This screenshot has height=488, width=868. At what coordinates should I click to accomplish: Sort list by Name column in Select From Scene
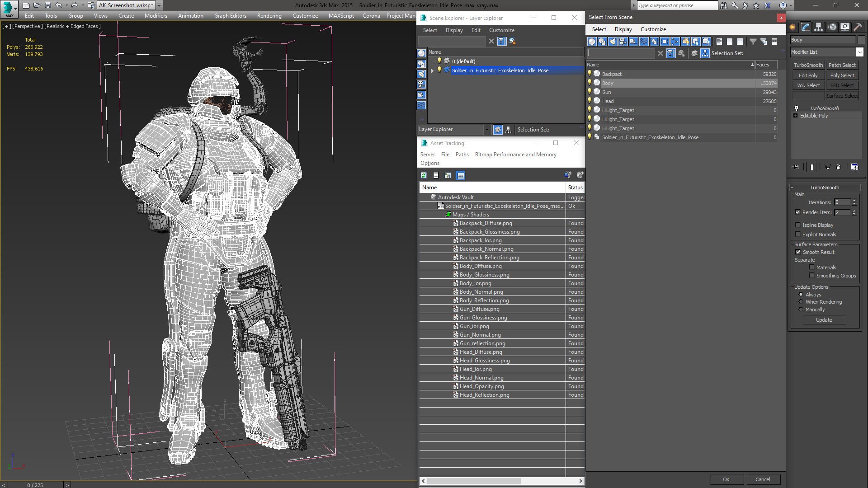(x=670, y=65)
